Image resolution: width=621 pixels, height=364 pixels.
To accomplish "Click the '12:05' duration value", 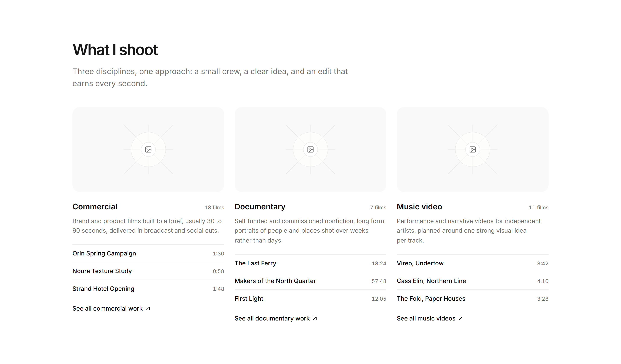I will click(379, 299).
